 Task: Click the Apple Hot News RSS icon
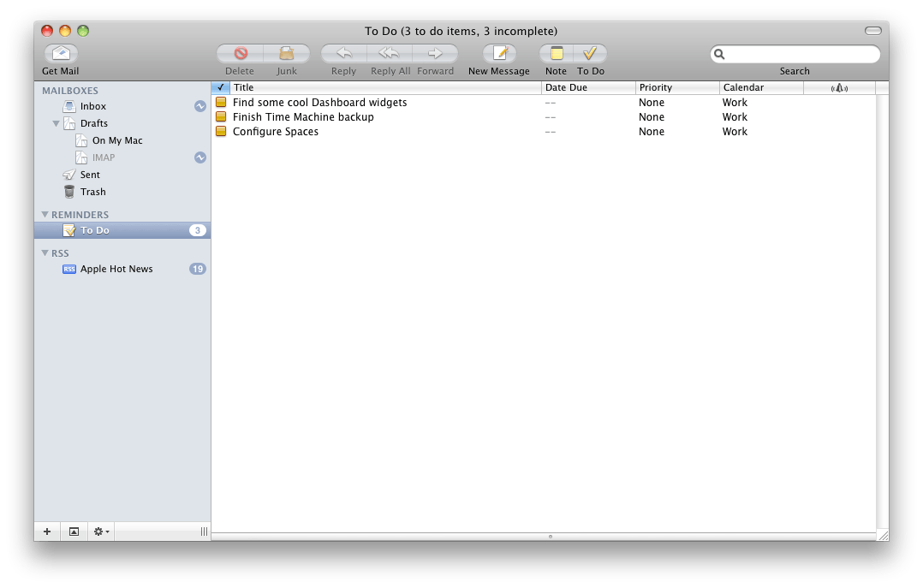68,269
